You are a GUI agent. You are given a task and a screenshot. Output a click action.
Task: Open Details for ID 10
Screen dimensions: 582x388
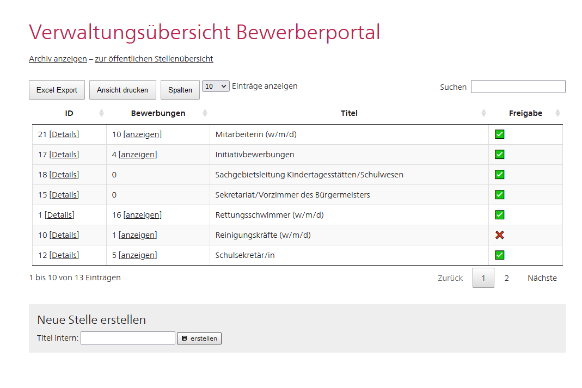tap(64, 235)
